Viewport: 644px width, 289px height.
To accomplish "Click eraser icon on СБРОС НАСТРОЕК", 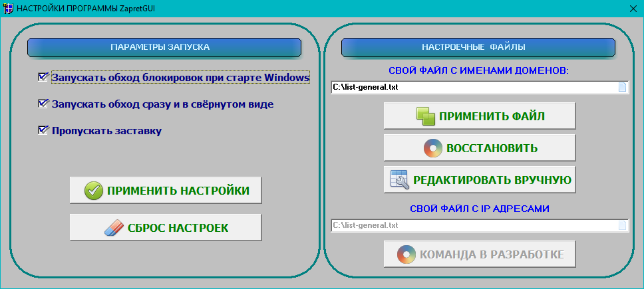I will point(113,227).
